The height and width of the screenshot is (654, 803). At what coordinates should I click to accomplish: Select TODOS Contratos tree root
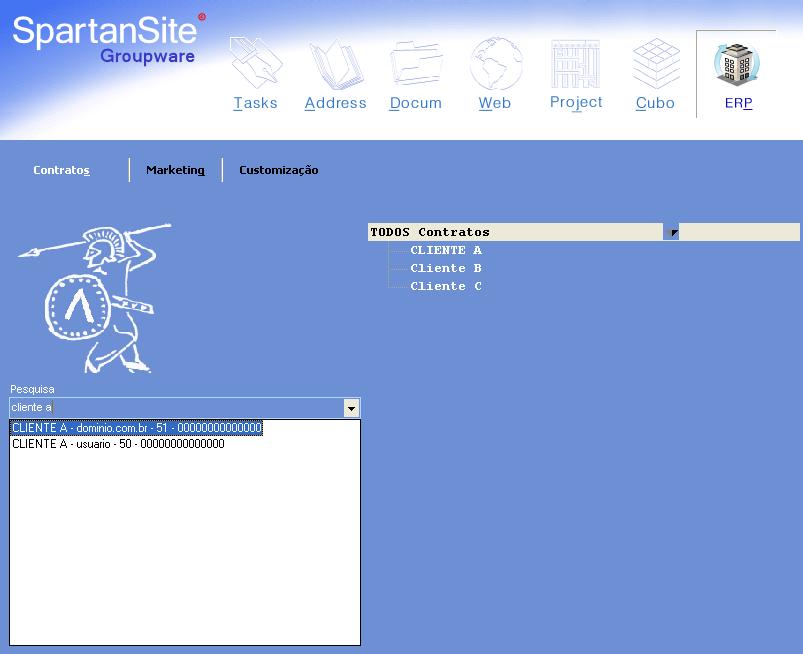coord(430,232)
